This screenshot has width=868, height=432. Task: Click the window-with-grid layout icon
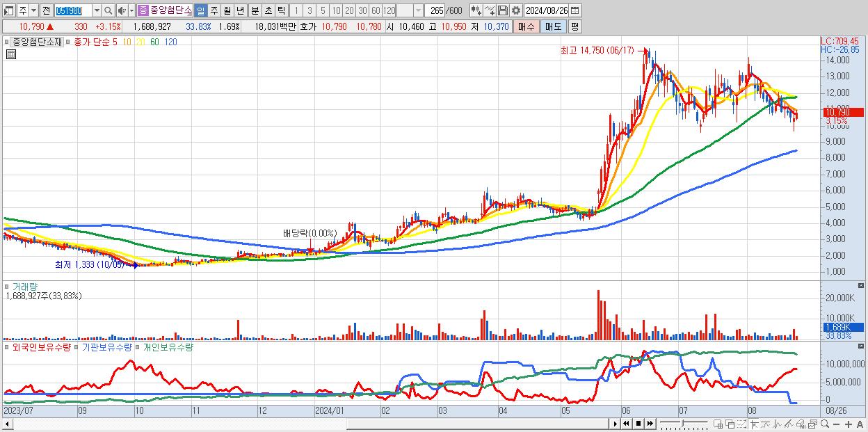pos(718,424)
